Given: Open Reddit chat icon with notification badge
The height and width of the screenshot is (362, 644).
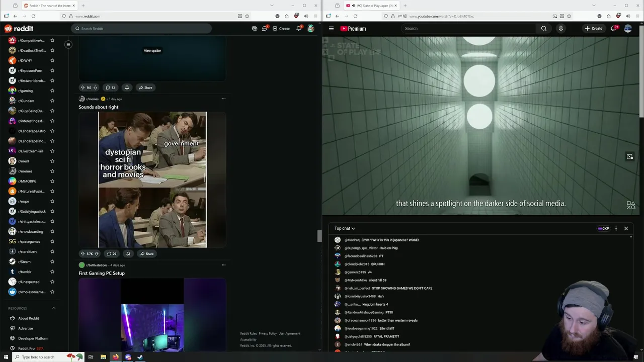Looking at the screenshot, I should [x=265, y=28].
